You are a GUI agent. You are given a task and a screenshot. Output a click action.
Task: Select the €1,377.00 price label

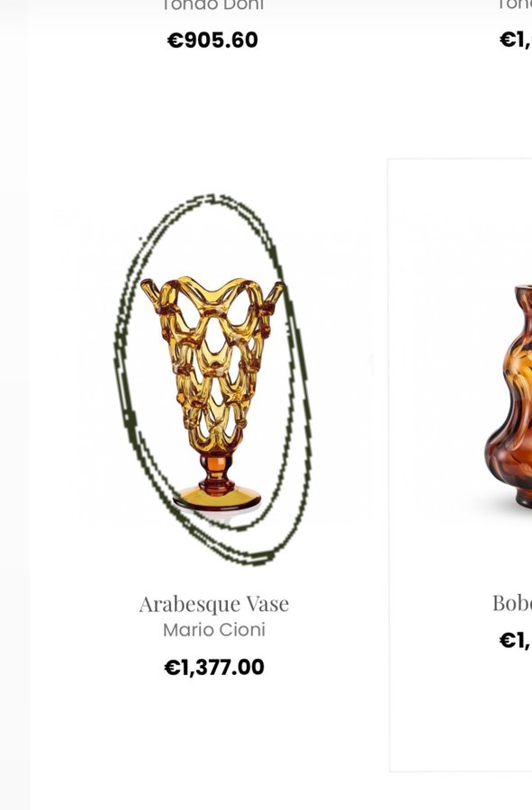coord(214,667)
